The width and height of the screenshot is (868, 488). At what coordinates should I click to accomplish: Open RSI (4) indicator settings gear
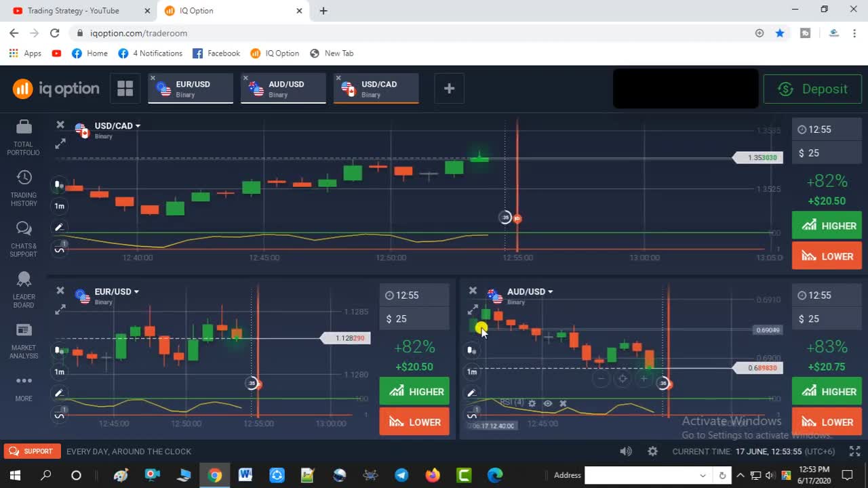(x=532, y=403)
